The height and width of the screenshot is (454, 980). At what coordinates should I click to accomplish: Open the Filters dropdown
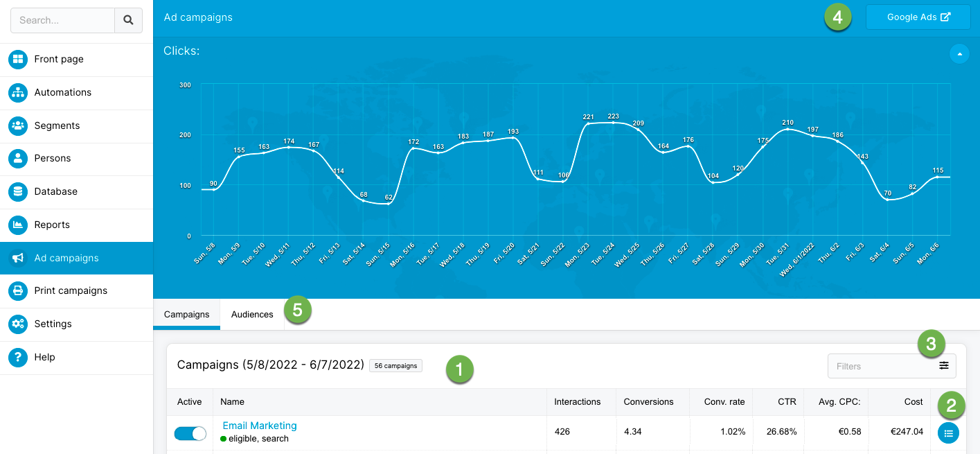pos(891,366)
